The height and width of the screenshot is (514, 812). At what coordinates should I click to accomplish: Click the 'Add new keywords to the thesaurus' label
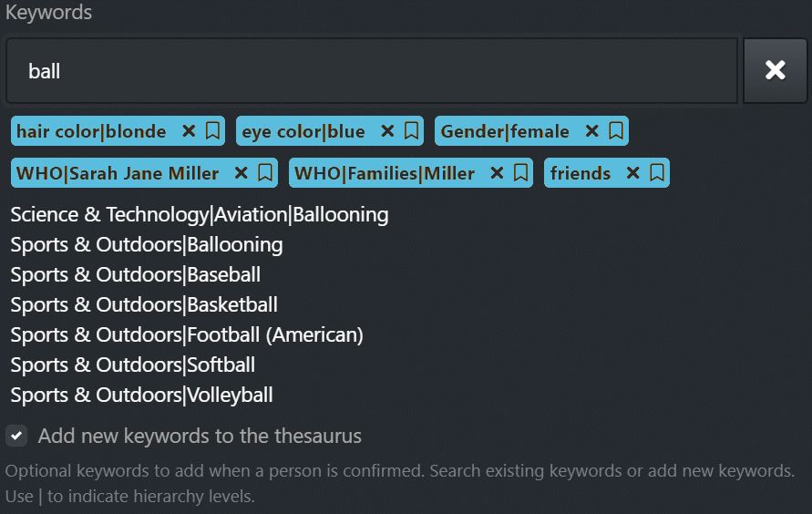(200, 436)
